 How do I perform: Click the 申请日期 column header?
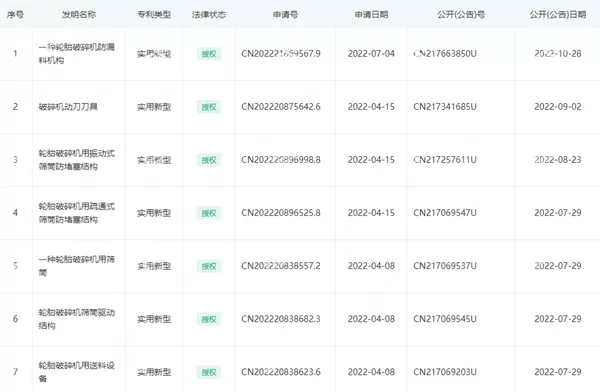point(371,15)
